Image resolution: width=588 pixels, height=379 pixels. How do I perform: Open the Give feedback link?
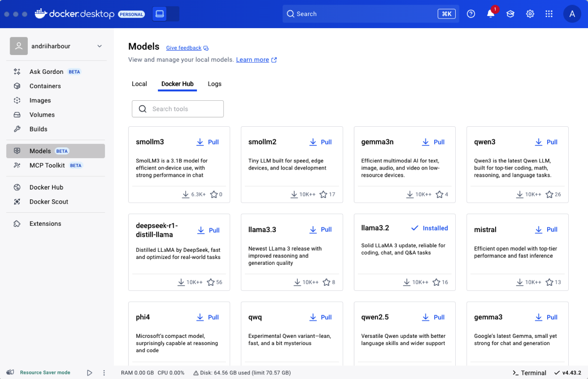pyautogui.click(x=187, y=48)
